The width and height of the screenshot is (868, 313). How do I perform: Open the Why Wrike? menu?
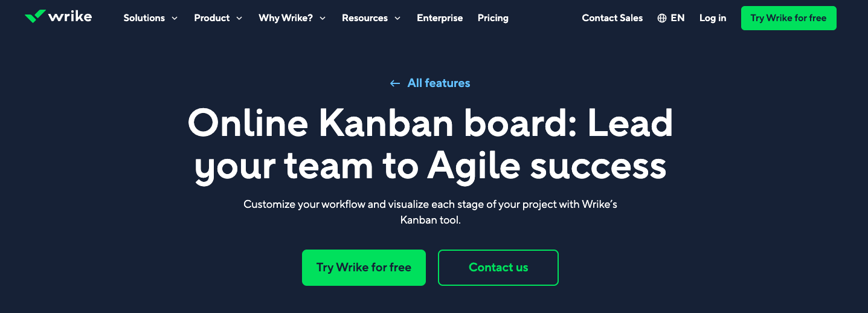tap(286, 18)
